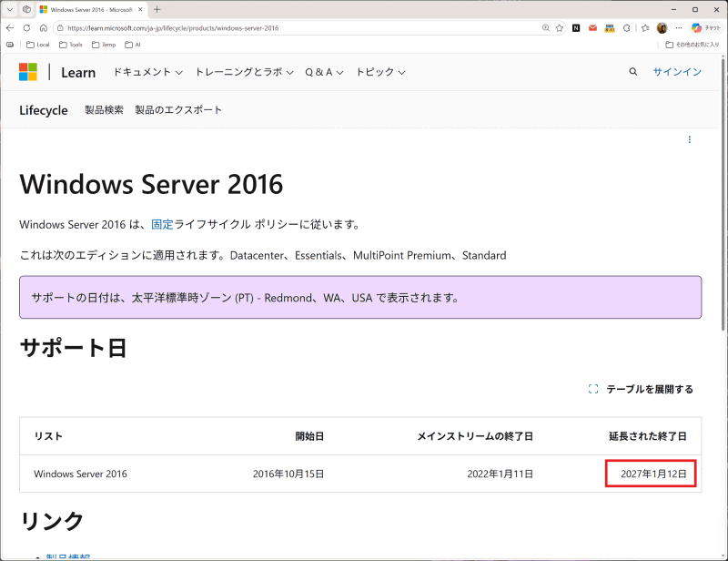This screenshot has width=728, height=561.
Task: Click the メインストリームの終了日 column header
Action: point(475,436)
